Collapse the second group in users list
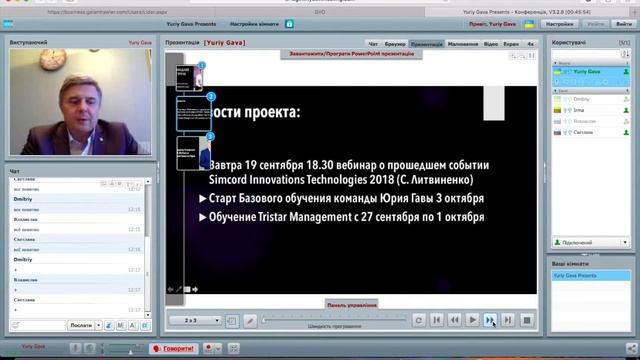 pos(555,91)
